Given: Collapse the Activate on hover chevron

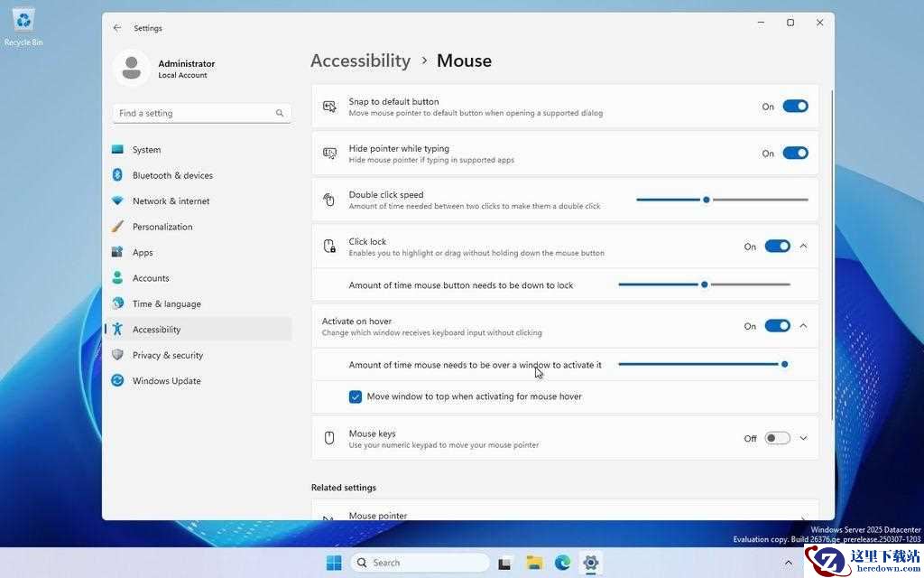Looking at the screenshot, I should [x=803, y=325].
